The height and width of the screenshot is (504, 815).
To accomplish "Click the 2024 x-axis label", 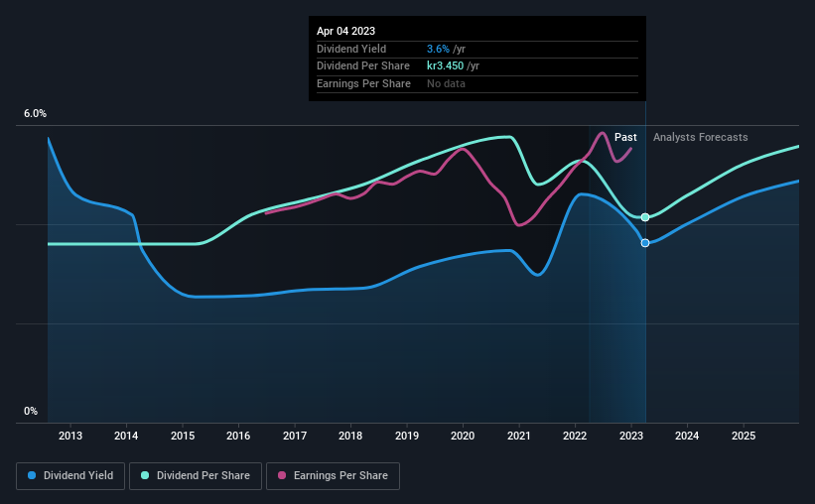I will tap(687, 436).
